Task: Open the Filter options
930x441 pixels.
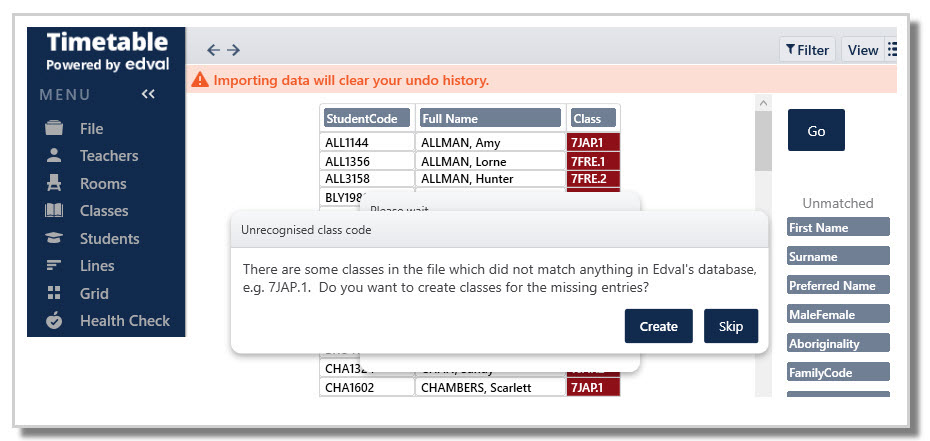Action: point(807,50)
